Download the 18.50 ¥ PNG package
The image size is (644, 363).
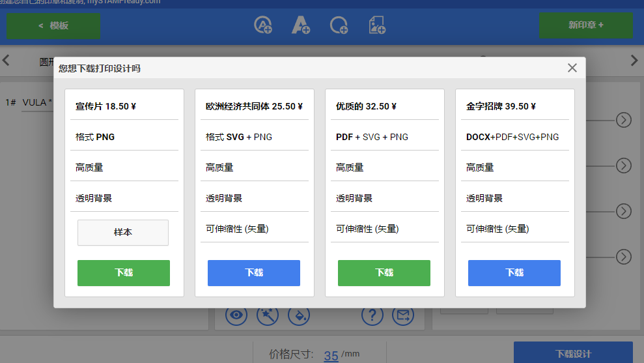coord(124,273)
